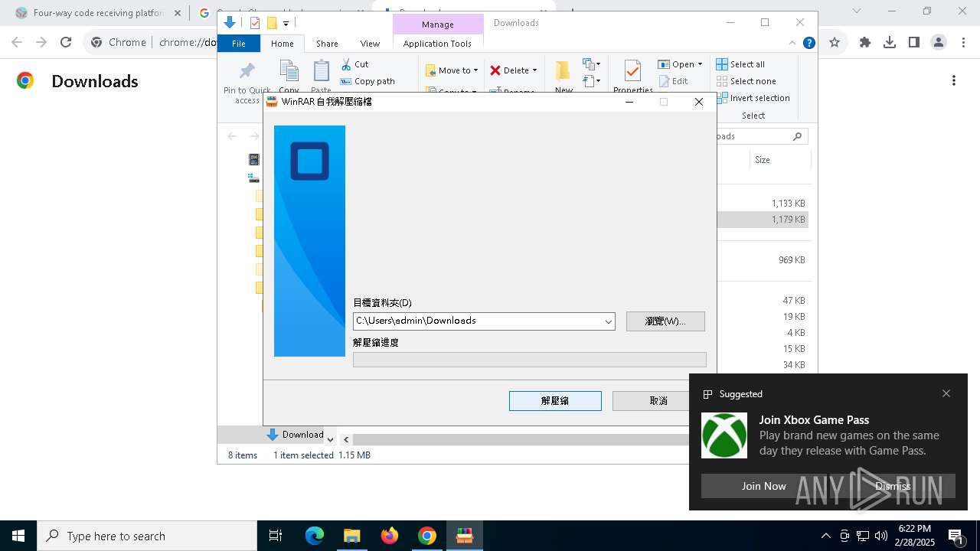Switch to Four-way code receiving platform tab

(x=98, y=13)
